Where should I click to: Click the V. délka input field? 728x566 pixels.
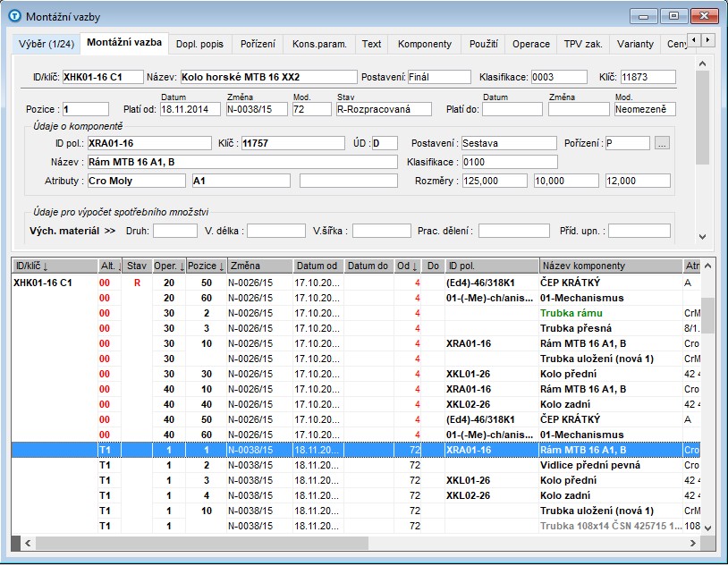[276, 231]
